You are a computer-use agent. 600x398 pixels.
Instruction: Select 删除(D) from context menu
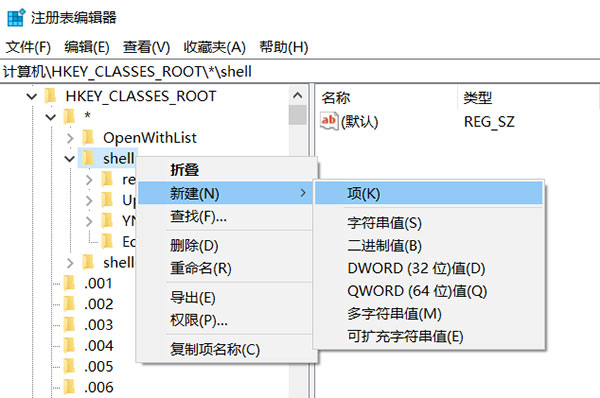tap(194, 245)
